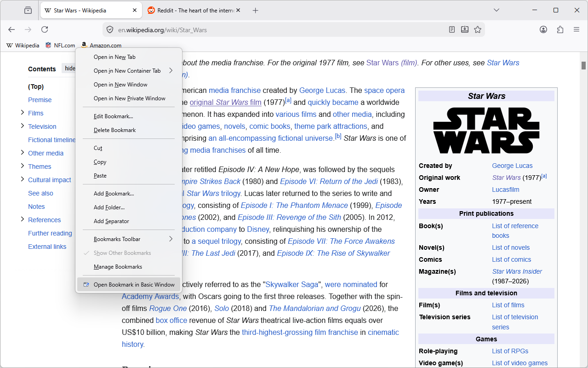Choose Copy from context menu

pyautogui.click(x=129, y=162)
